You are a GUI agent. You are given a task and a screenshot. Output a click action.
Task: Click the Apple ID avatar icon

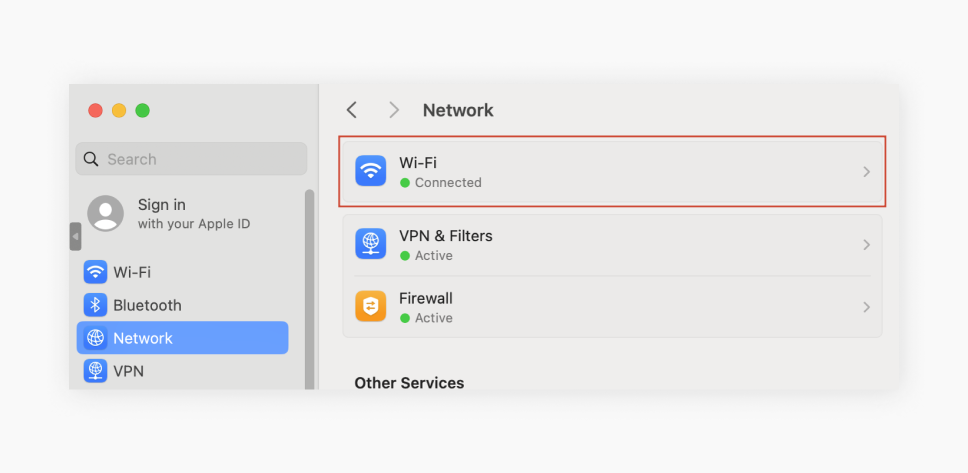coord(106,213)
